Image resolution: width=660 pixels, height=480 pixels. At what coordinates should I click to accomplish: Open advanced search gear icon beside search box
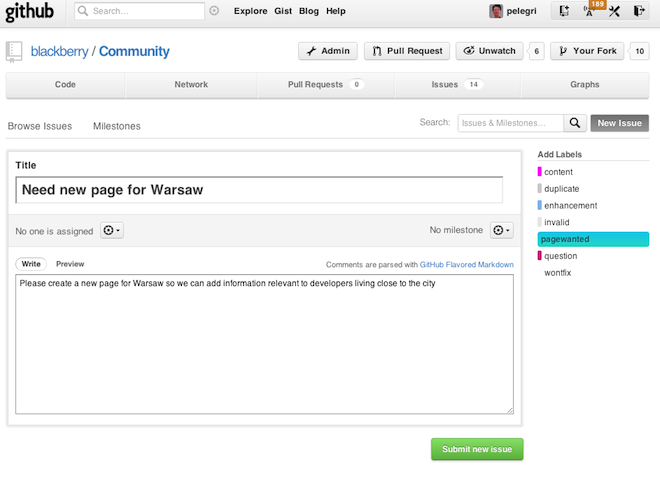(x=214, y=11)
